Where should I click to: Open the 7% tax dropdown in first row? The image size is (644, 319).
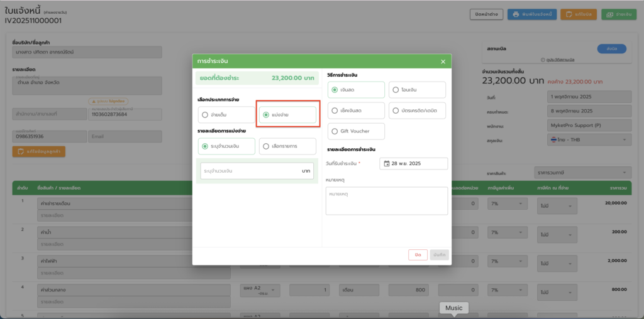click(507, 205)
